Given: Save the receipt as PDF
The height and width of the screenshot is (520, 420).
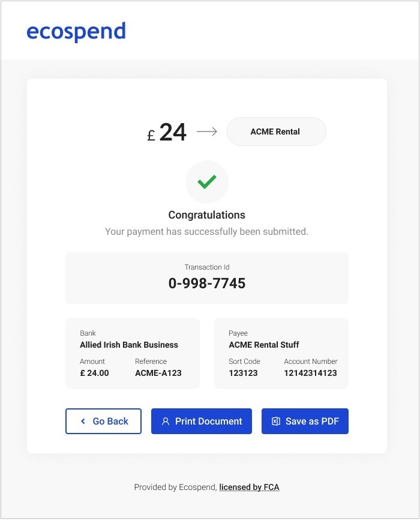Looking at the screenshot, I should pos(305,421).
